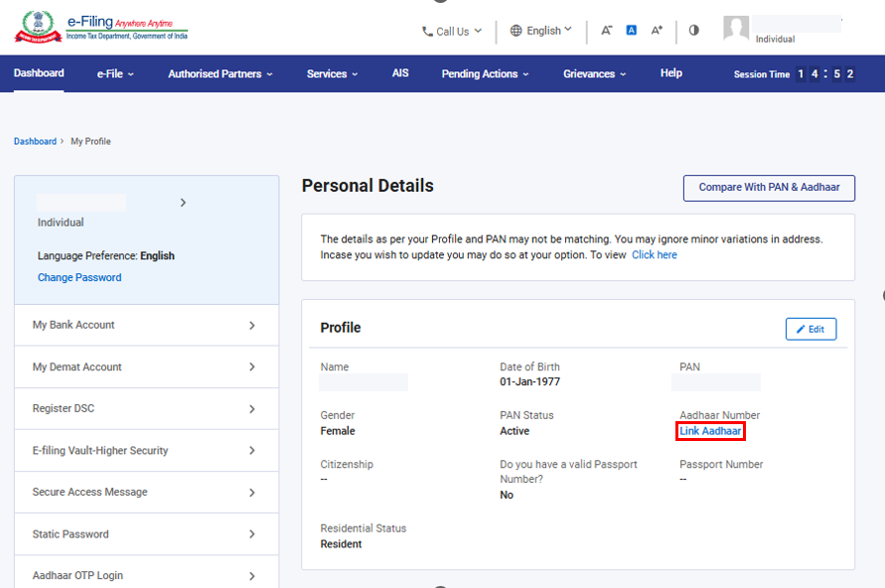Open Secure Access Message section
Image resolution: width=885 pixels, height=588 pixels.
pos(147,493)
